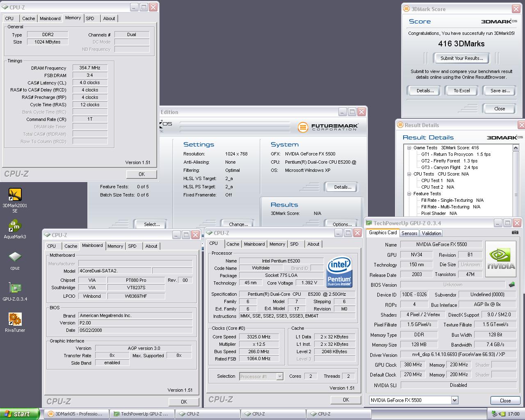
Task: Select Cache tab in CPU-Z processor window
Action: coord(233,244)
